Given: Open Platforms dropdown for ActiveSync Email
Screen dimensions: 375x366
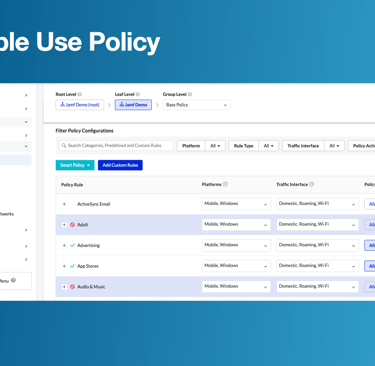Looking at the screenshot, I should (236, 204).
